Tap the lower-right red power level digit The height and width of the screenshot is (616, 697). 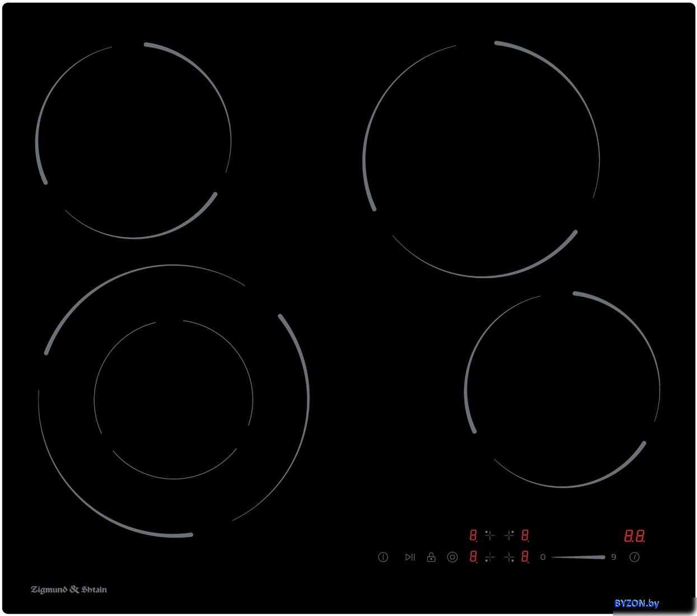coord(525,557)
